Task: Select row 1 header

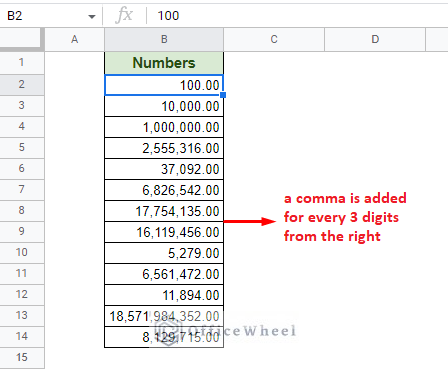Action: [22, 62]
